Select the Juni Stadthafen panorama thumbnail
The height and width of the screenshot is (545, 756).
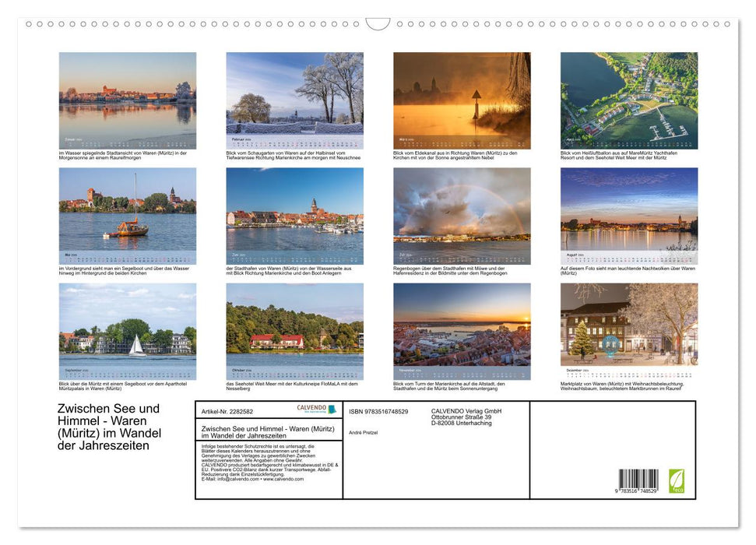point(294,214)
